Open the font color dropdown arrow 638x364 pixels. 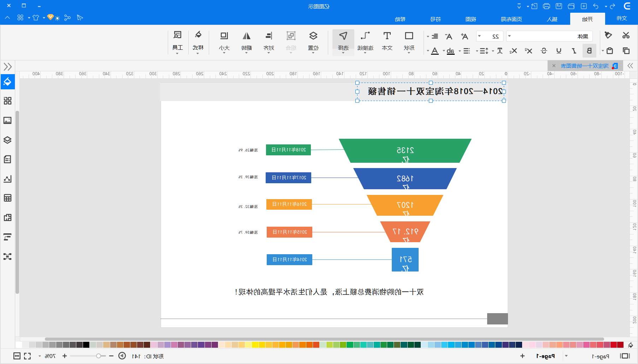pyautogui.click(x=428, y=51)
